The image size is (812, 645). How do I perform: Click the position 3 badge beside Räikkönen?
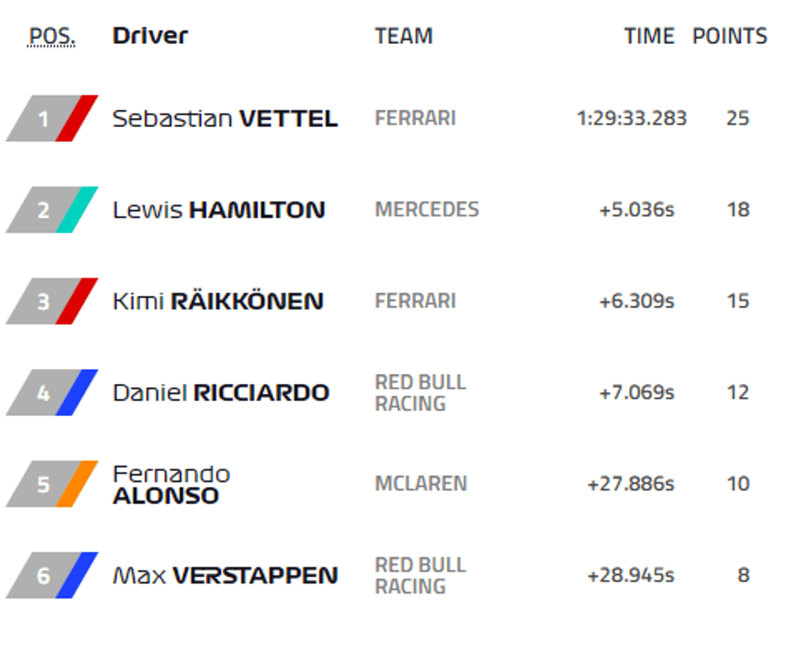pos(43,302)
